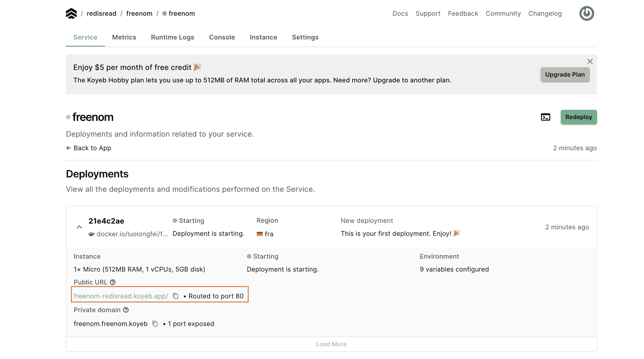Select deployment ID 21e4c2ae
Image resolution: width=644 pixels, height=359 pixels.
(x=106, y=221)
